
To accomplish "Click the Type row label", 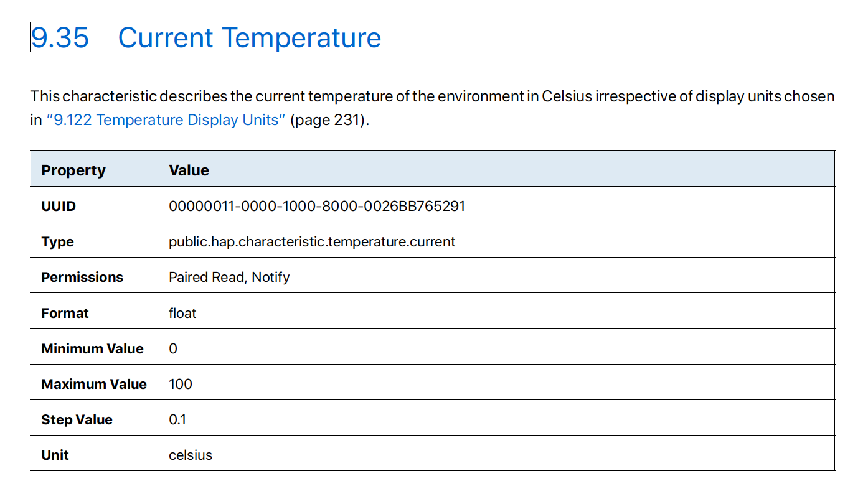I will click(57, 241).
